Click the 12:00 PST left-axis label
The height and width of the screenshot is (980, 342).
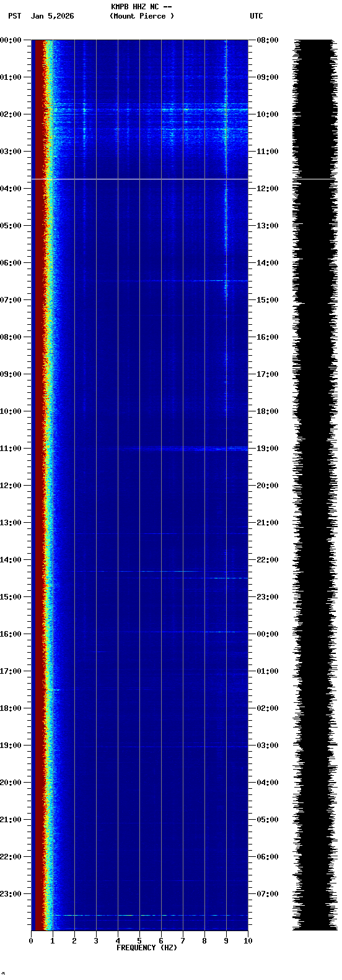11,486
